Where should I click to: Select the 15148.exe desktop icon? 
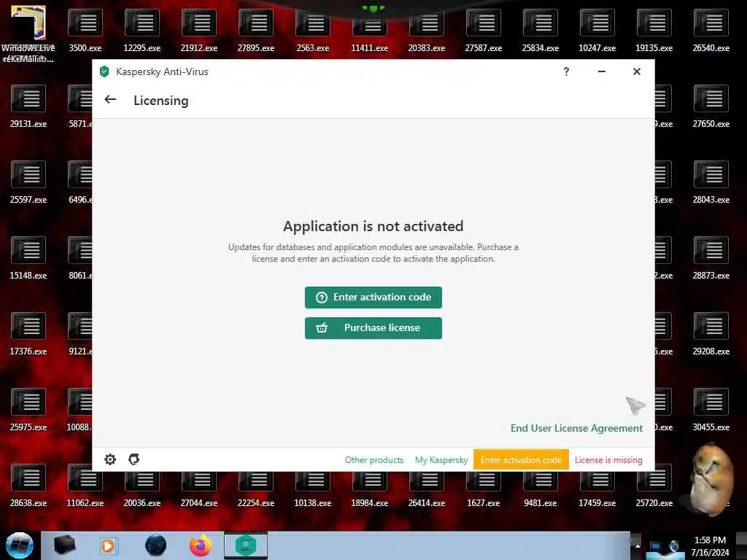tap(28, 258)
